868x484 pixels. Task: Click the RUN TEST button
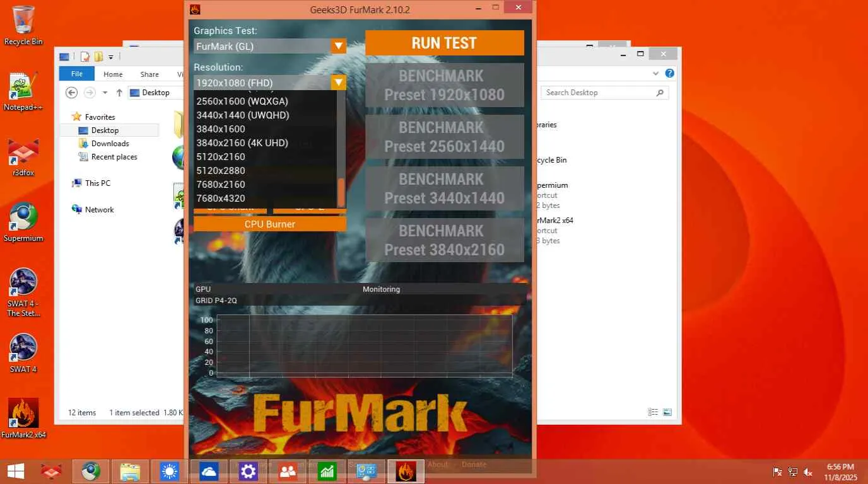pos(445,43)
